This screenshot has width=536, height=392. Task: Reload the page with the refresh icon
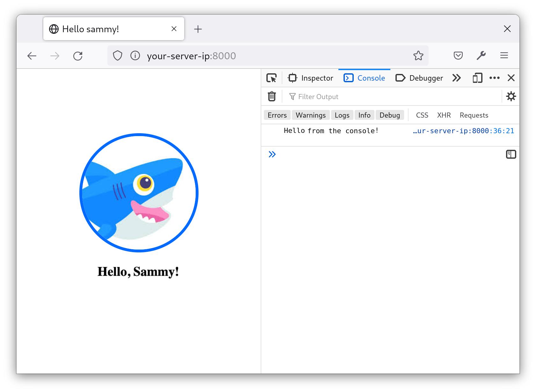(x=78, y=55)
